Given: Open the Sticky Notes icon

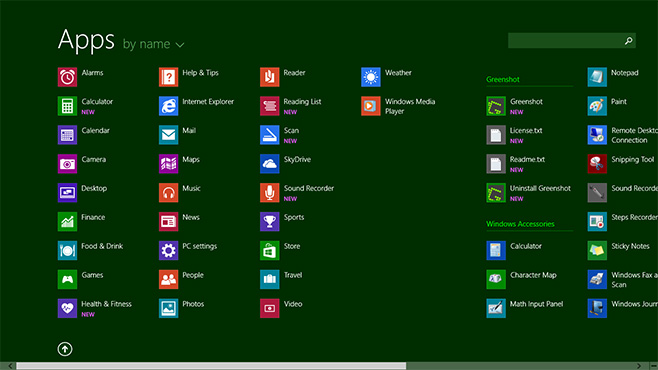Looking at the screenshot, I should point(597,251).
